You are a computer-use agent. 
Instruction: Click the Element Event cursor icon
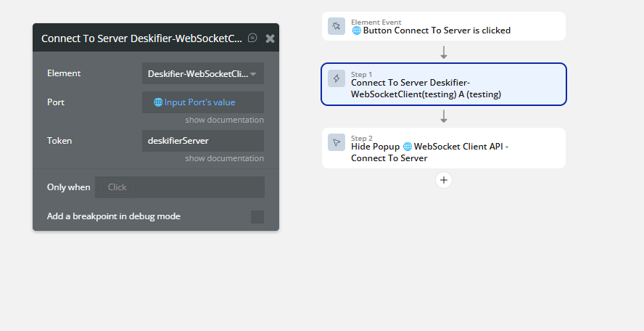point(337,26)
